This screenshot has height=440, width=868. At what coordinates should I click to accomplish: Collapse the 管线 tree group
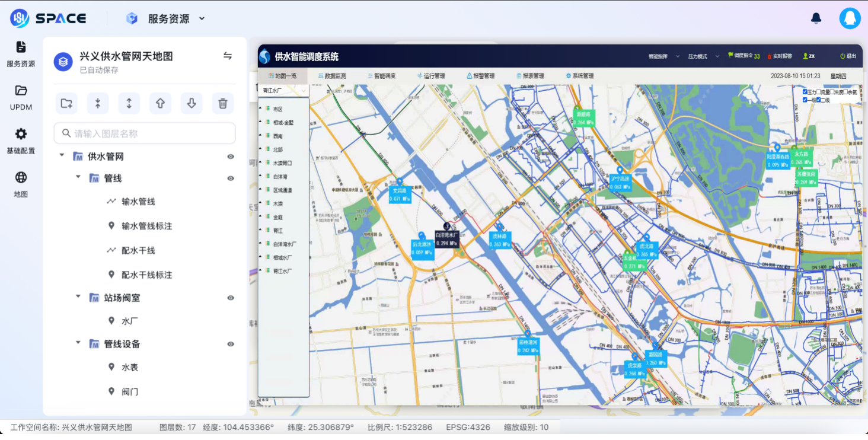click(78, 177)
